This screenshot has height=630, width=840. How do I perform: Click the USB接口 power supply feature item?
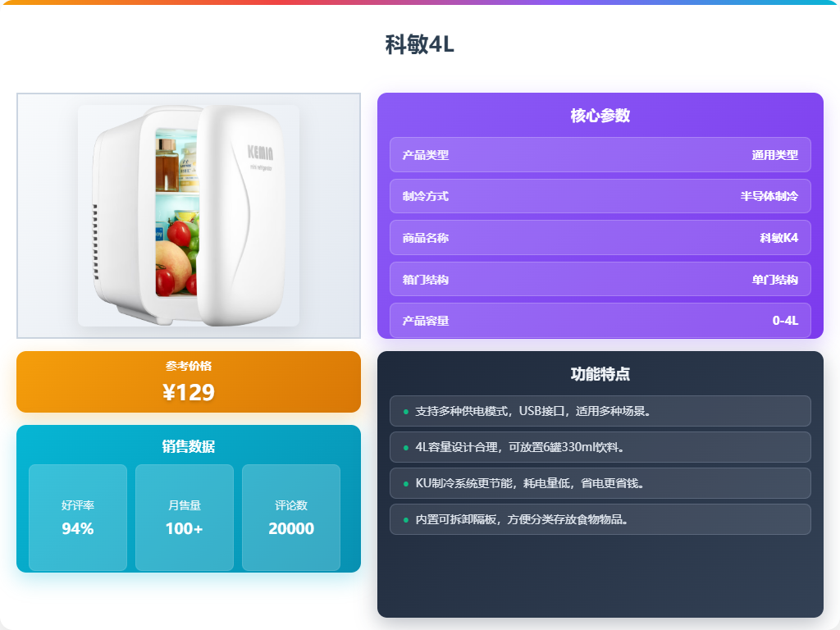(x=600, y=411)
